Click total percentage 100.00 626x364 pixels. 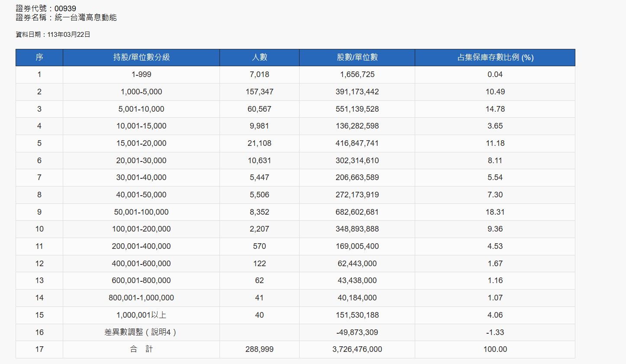(x=495, y=349)
